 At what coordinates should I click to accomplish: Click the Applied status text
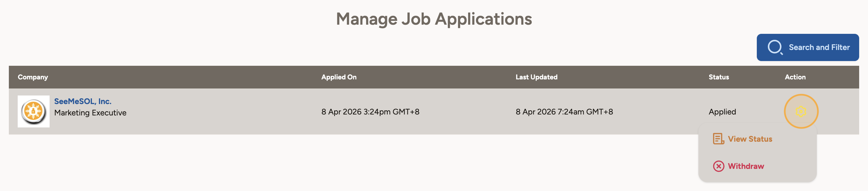coord(722,112)
